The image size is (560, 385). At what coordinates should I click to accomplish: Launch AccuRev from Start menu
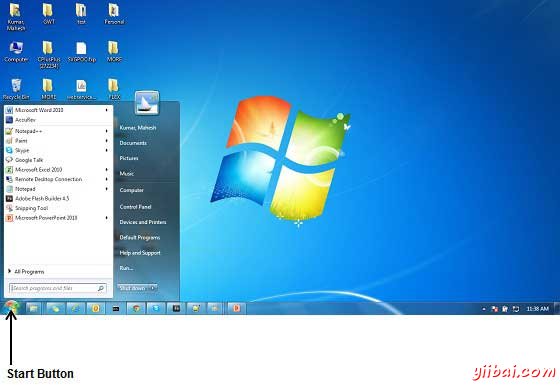(x=58, y=120)
